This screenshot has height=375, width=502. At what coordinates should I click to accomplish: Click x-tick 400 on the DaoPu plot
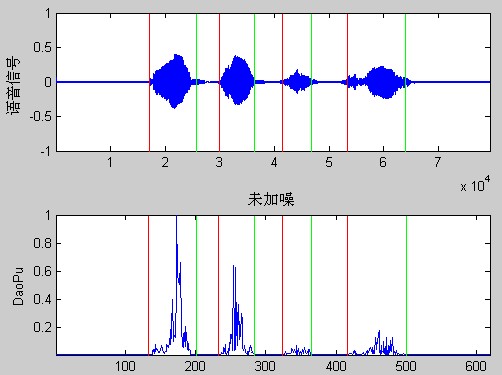click(336, 366)
